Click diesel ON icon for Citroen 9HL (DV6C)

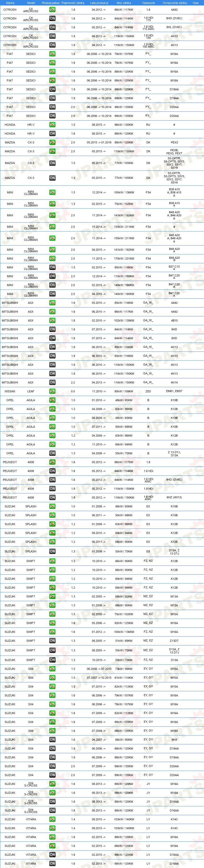(52, 27)
